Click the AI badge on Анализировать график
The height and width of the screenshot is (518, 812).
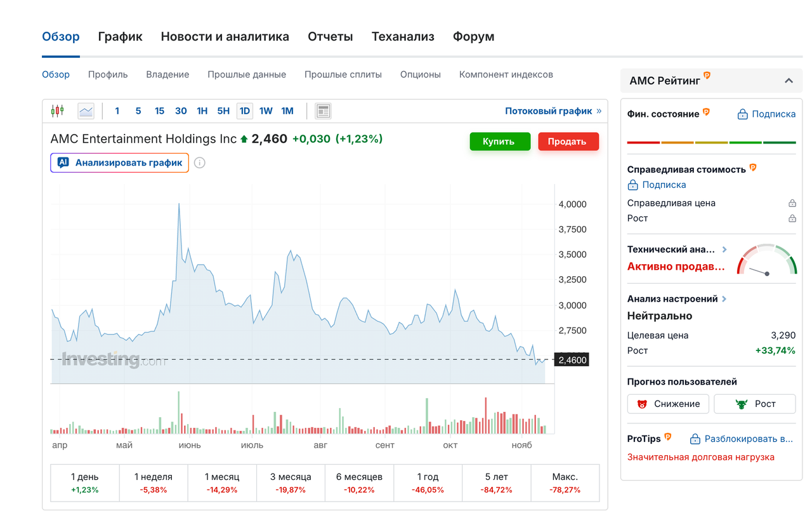tap(63, 163)
